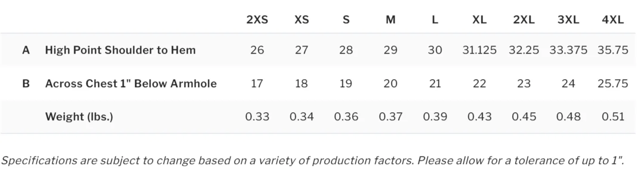
Task: Select the M size column header
Action: [391, 20]
